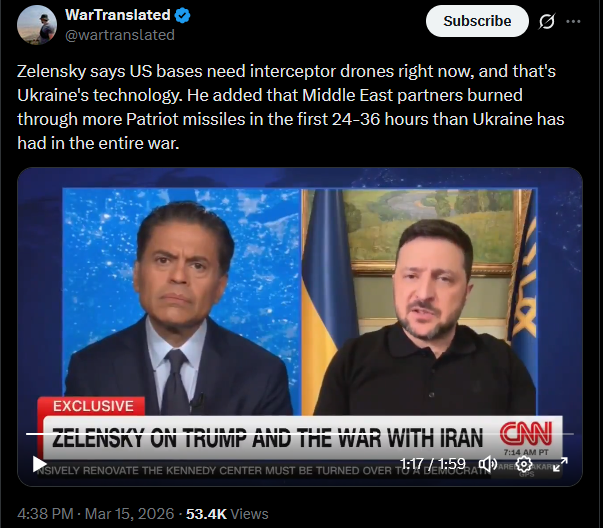This screenshot has height=528, width=603.
Task: View the 53.4K Views analytics
Action: [x=227, y=514]
